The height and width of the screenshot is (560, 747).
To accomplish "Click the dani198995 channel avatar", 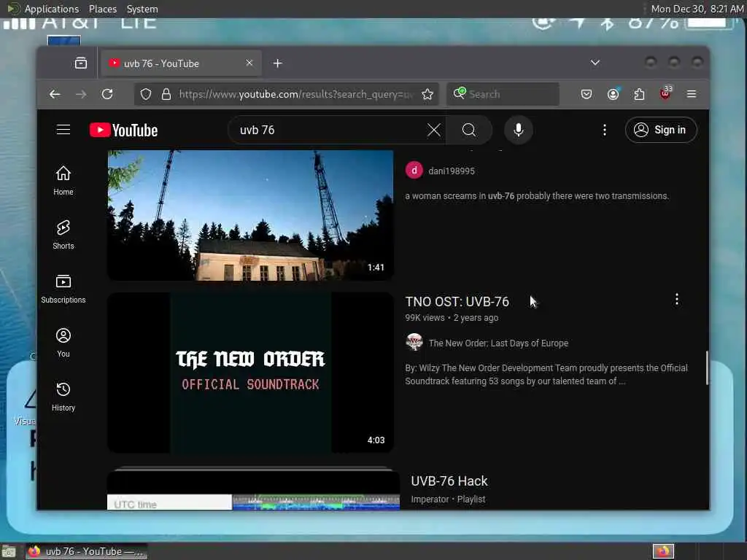I will coord(414,170).
